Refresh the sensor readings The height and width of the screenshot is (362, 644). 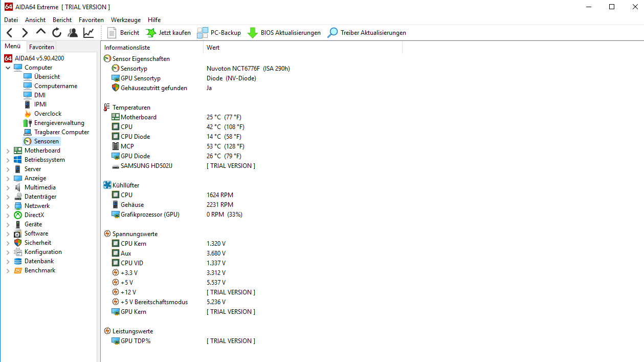[57, 33]
